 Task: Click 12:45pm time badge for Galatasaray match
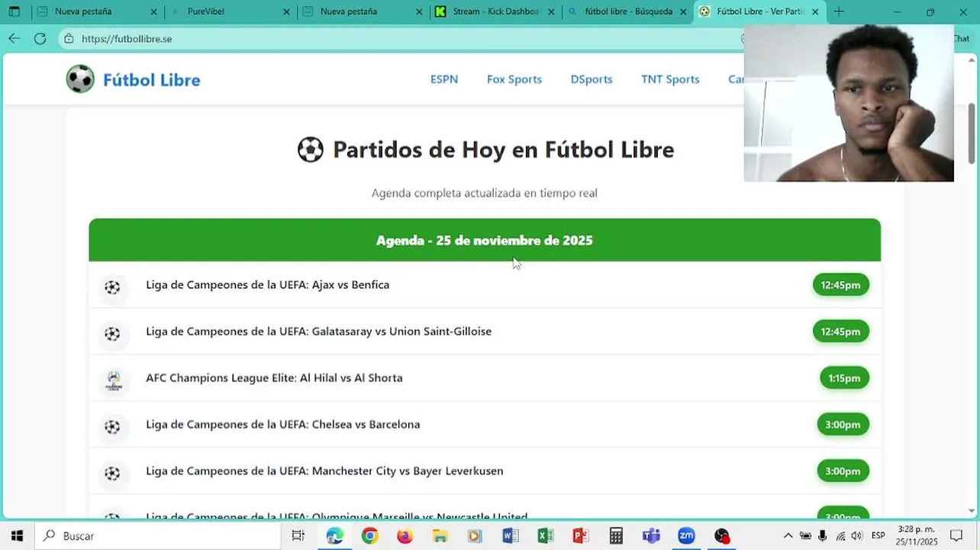coord(840,332)
